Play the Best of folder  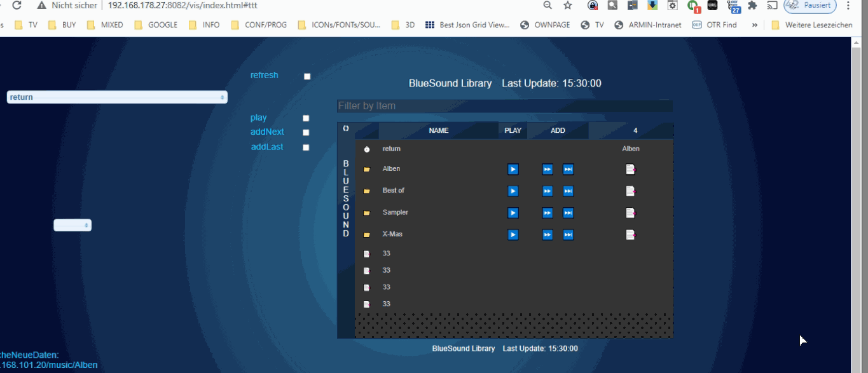pyautogui.click(x=513, y=191)
